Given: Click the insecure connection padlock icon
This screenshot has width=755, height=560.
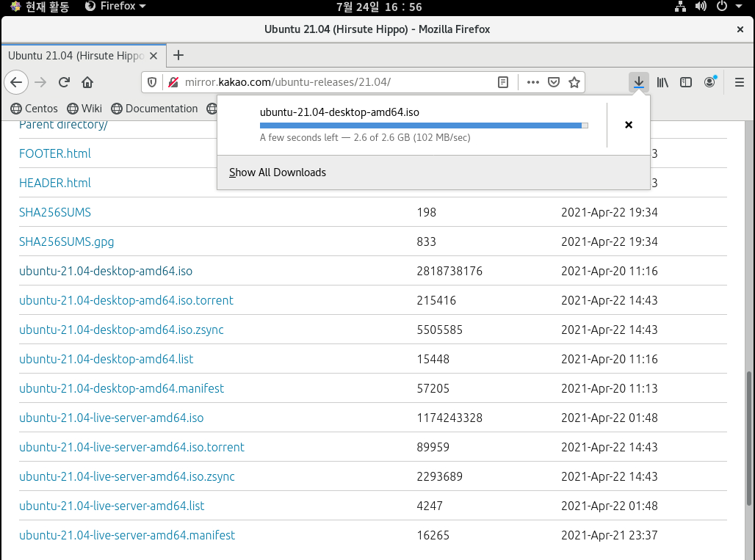Looking at the screenshot, I should pyautogui.click(x=173, y=82).
